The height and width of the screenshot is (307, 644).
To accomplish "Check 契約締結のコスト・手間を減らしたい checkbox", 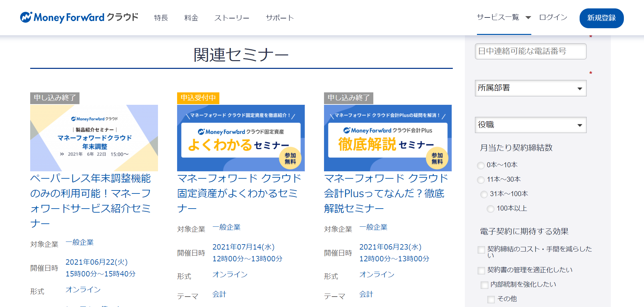I will (x=481, y=250).
